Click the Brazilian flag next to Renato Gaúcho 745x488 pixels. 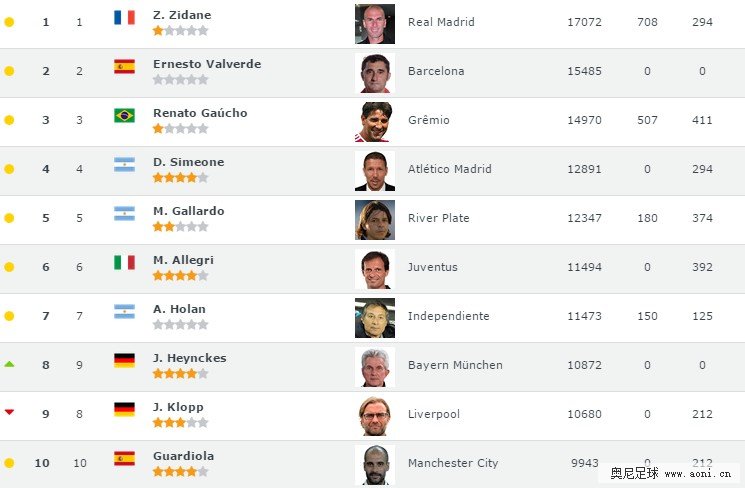pos(124,115)
